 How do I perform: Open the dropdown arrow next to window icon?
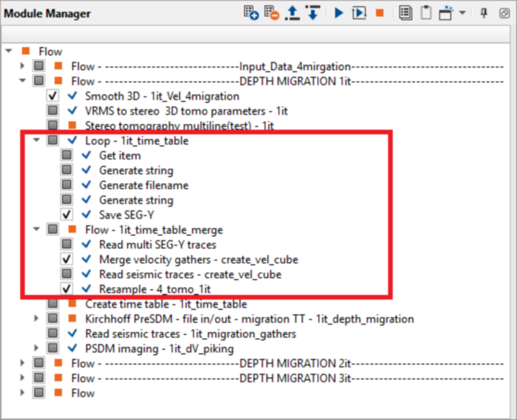pos(462,13)
